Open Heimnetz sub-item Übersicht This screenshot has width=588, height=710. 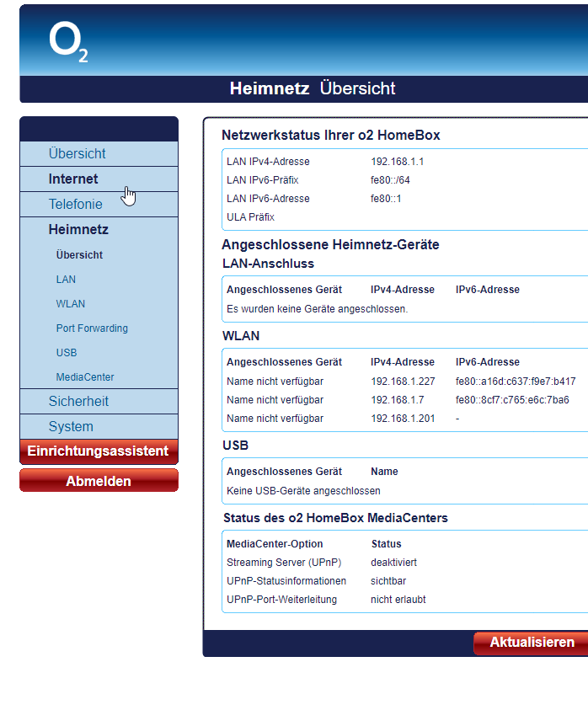(x=79, y=255)
